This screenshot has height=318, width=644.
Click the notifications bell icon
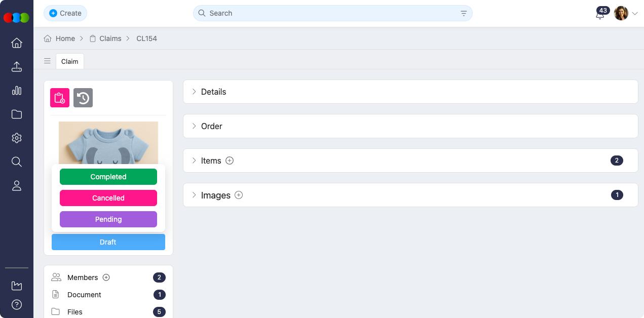coord(600,14)
